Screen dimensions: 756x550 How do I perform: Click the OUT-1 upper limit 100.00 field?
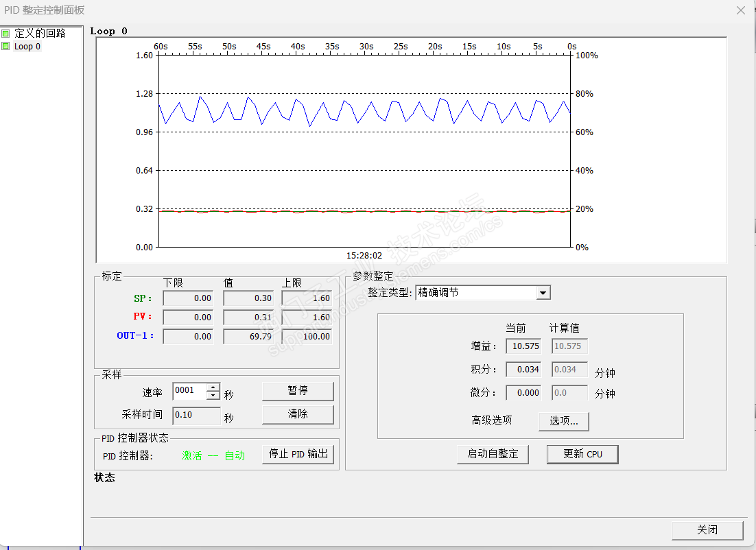pos(307,337)
